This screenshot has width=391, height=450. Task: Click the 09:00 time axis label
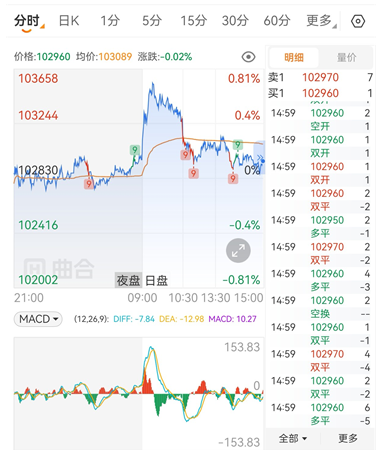142,298
